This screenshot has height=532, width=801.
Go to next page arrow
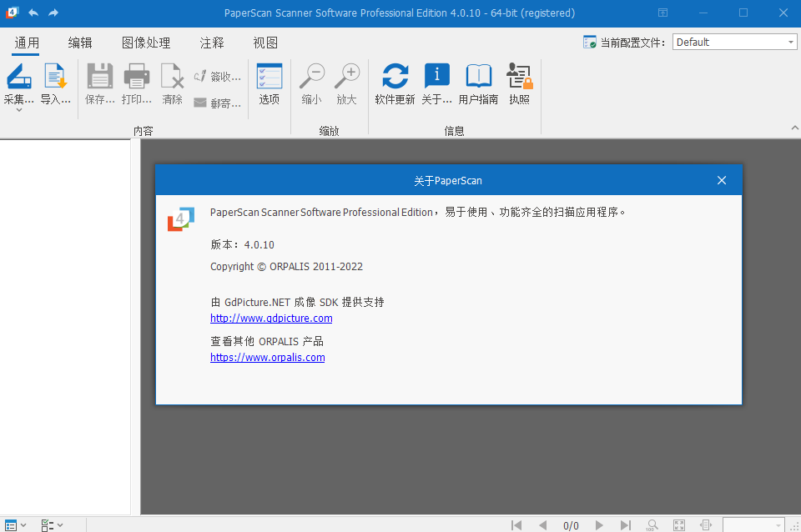tap(599, 524)
